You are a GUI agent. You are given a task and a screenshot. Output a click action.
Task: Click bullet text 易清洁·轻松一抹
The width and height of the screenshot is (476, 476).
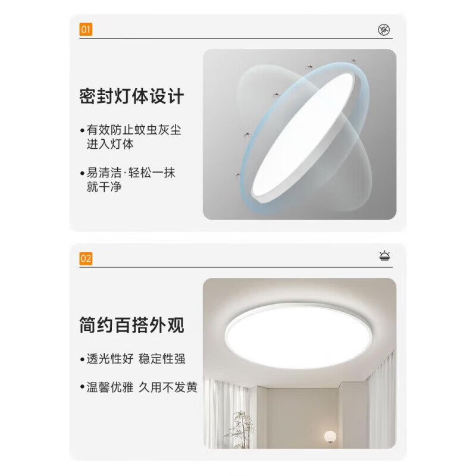click(131, 173)
